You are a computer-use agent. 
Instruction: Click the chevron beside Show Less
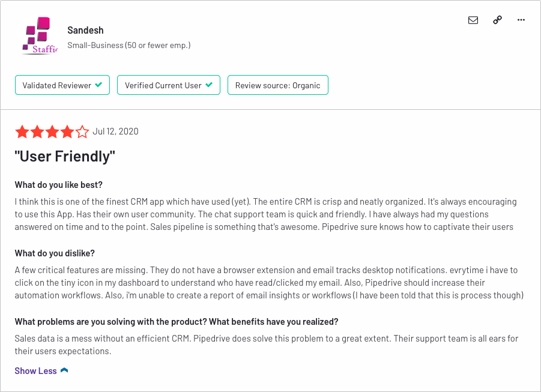[x=64, y=370]
